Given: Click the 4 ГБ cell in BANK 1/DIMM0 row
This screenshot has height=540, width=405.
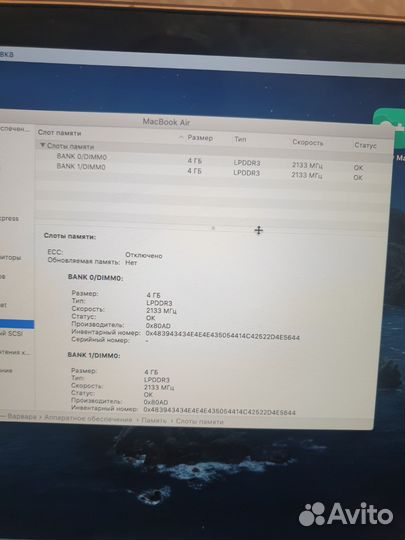Looking at the screenshot, I should 194,171.
